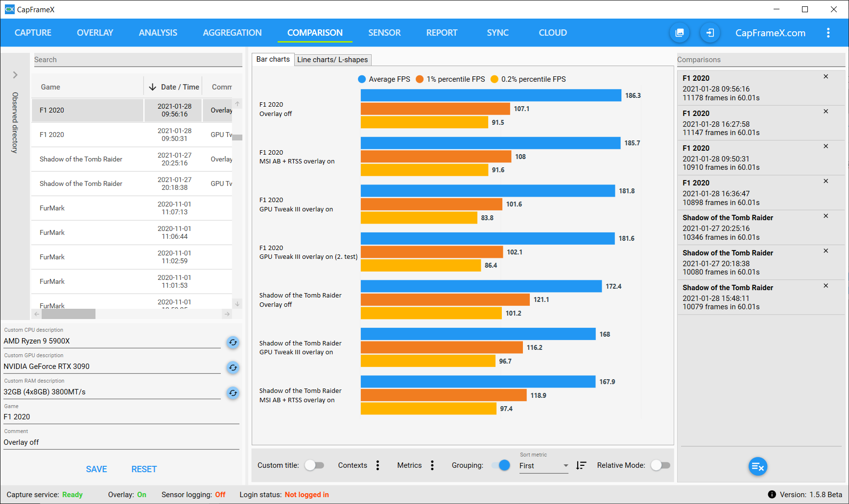
Task: Open the screenshot icon in header
Action: coord(680,33)
